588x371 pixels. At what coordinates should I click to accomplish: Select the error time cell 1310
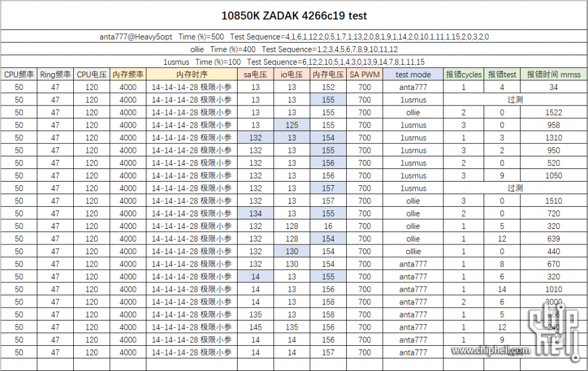[x=553, y=138]
